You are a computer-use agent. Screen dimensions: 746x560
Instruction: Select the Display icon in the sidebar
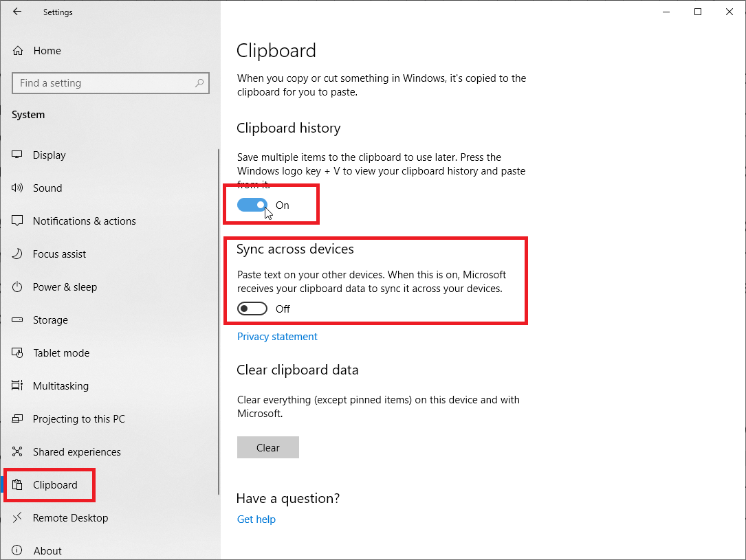17,155
